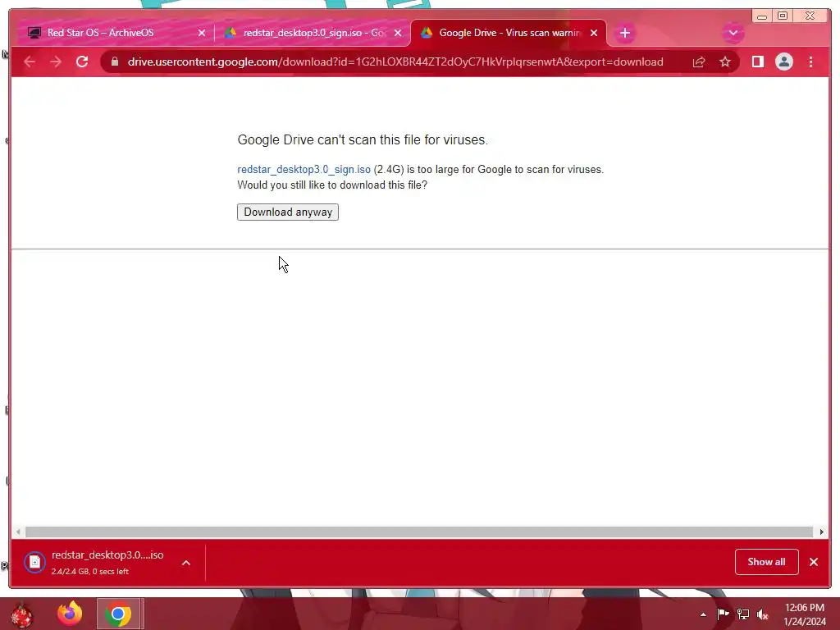
Task: Open Action Center flag icon
Action: click(723, 614)
